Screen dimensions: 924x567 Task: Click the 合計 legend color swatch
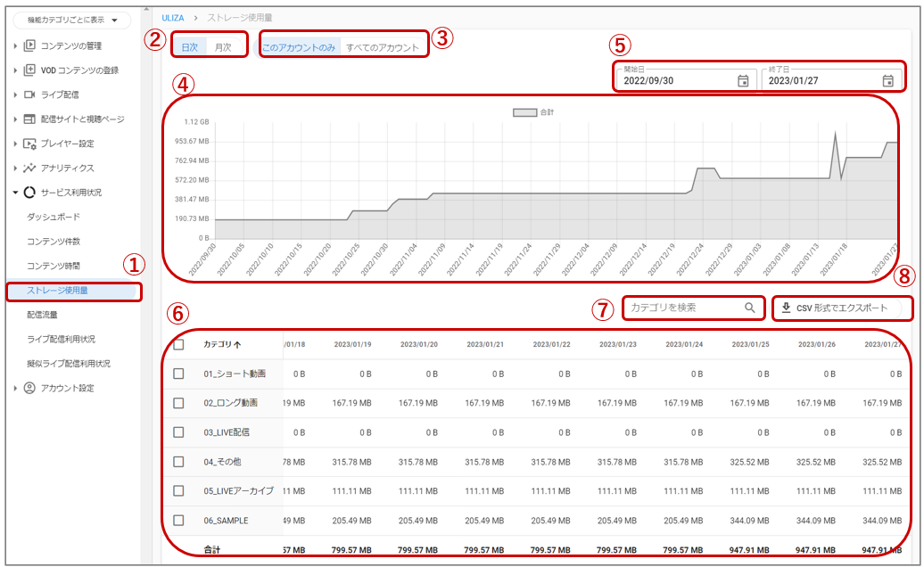[x=524, y=112]
